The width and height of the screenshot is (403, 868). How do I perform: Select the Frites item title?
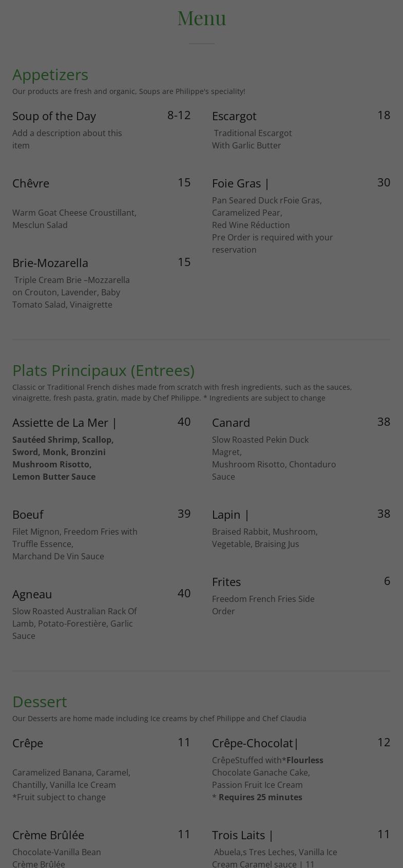pyautogui.click(x=226, y=582)
